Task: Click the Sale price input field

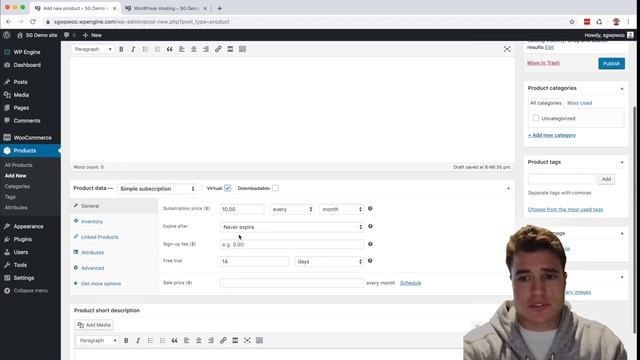Action: click(x=291, y=283)
